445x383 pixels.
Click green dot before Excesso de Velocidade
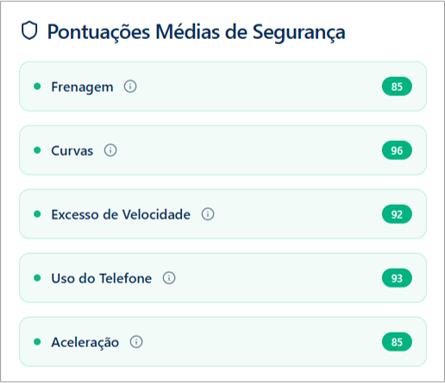pos(37,214)
